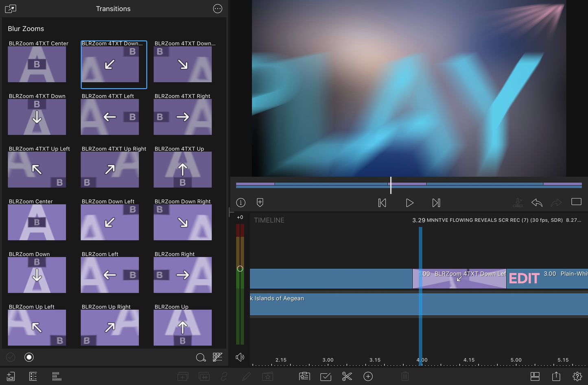Search transitions with the magnifier icon

click(201, 357)
